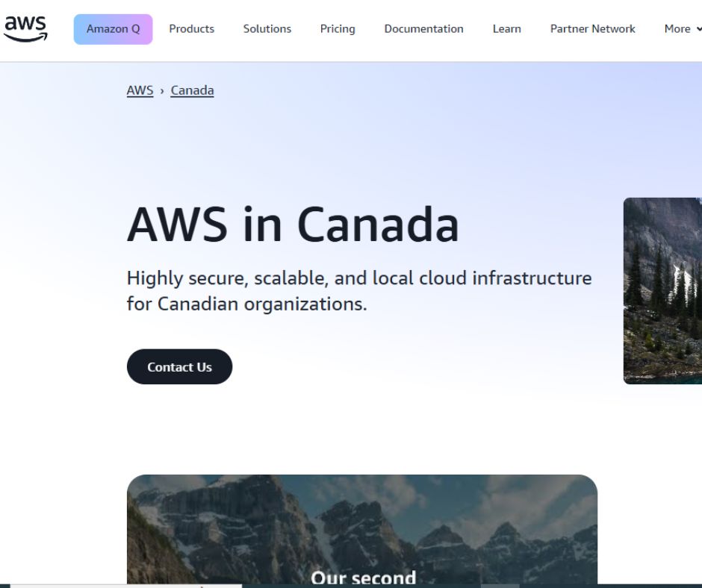Image resolution: width=702 pixels, height=588 pixels.
Task: Open the Documentation menu item
Action: pyautogui.click(x=423, y=29)
